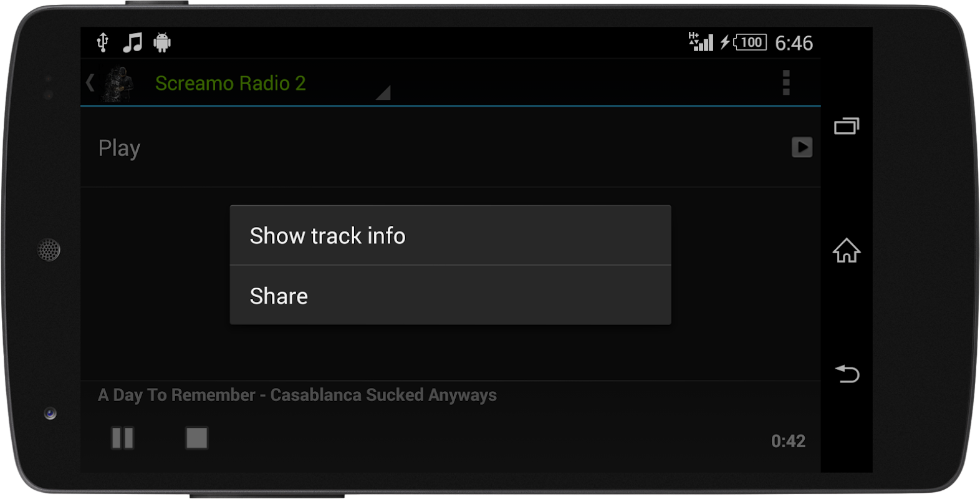
Task: Tap the A Day To Remember track title
Action: point(297,395)
